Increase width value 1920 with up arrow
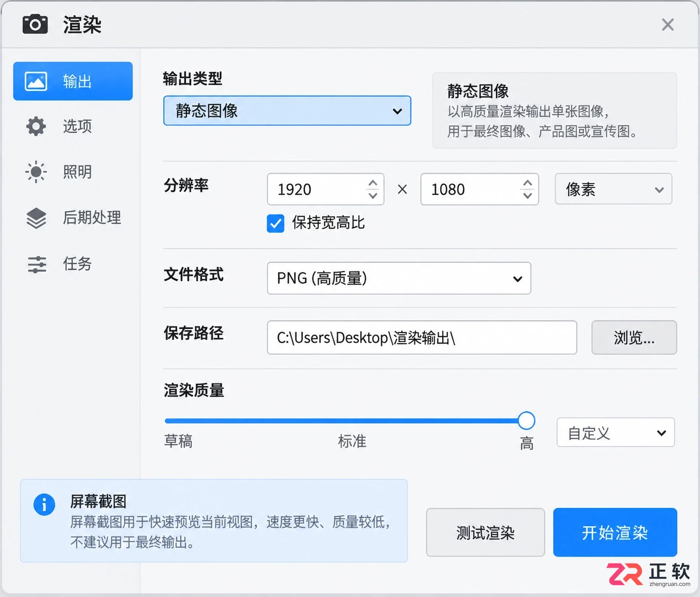The image size is (700, 597). pyautogui.click(x=373, y=183)
